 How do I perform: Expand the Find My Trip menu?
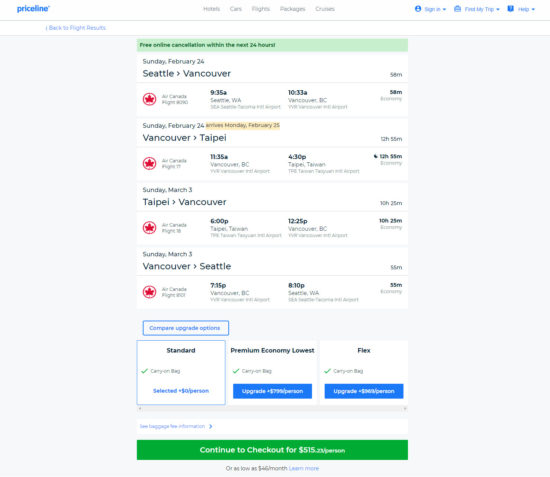click(477, 9)
